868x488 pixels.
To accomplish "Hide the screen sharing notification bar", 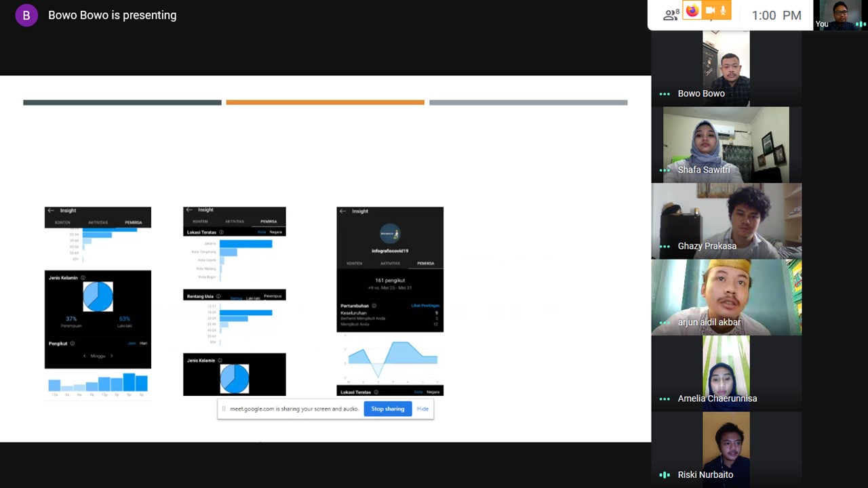I will point(422,409).
